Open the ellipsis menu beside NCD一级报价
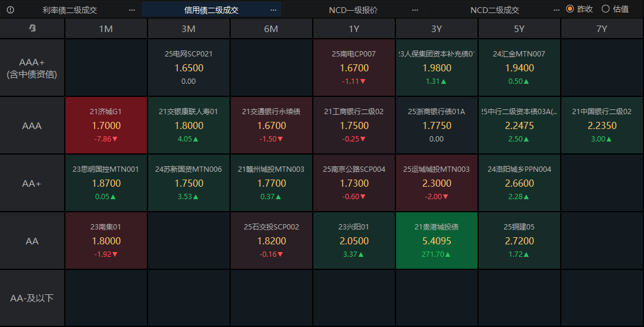 click(414, 10)
